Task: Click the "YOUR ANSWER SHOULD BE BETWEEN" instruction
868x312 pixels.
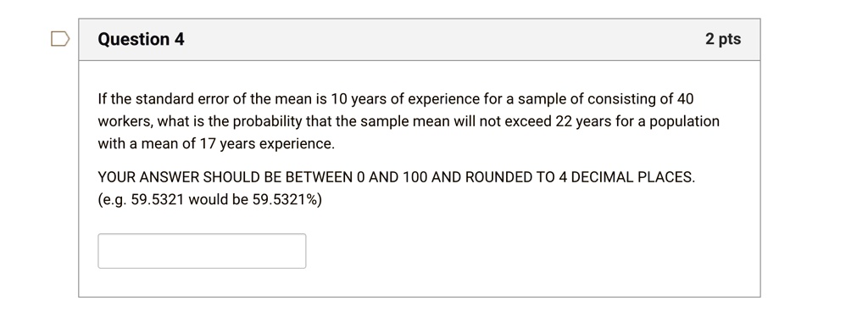Action: coord(397,177)
